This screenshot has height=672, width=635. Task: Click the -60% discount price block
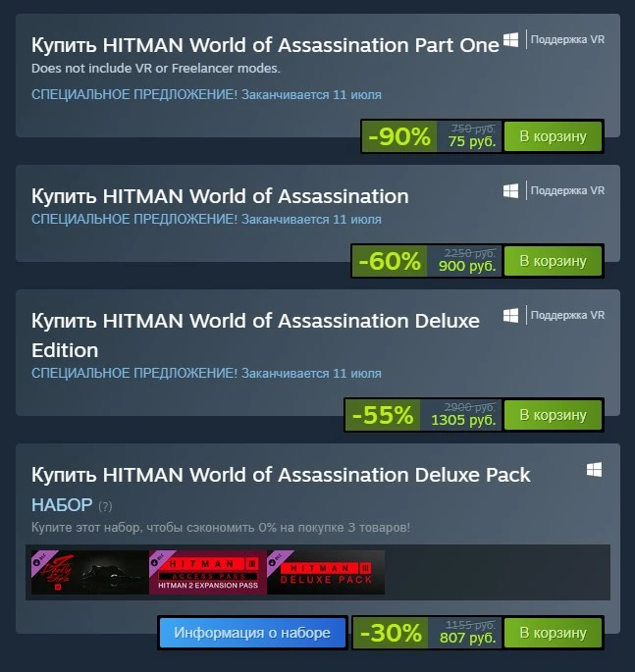390,261
